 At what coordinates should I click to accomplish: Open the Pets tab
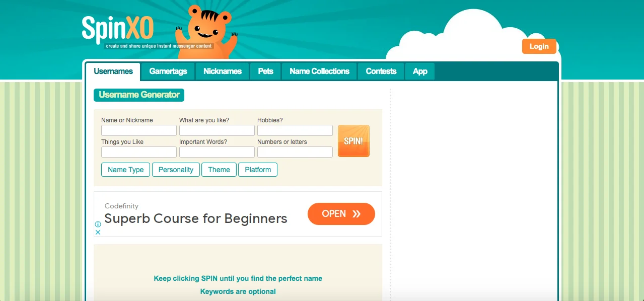click(266, 71)
